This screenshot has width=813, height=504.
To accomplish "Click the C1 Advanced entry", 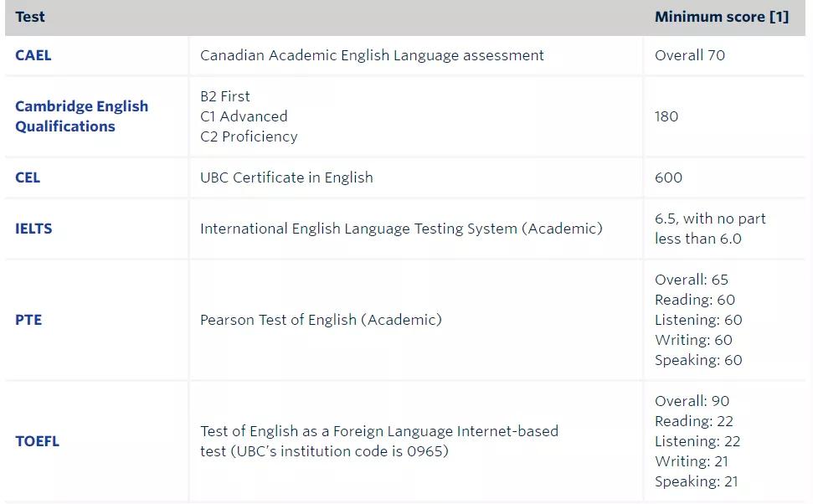I will (244, 116).
